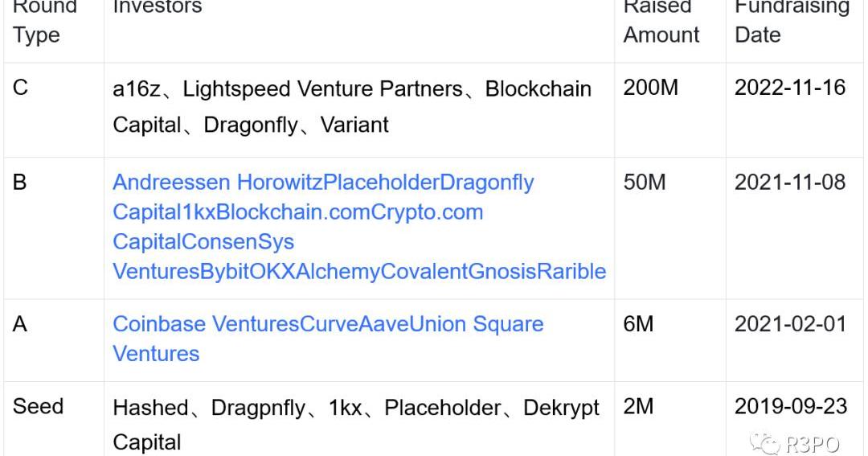Open the Capital1kxBlockchain.comCrypto.com link line
This screenshot has height=456, width=868.
[x=298, y=212]
